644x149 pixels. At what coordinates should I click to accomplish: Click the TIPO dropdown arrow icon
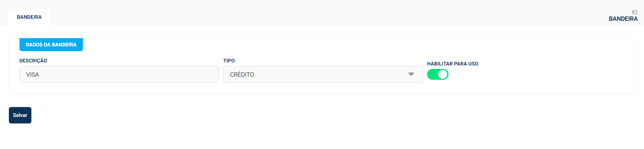tap(411, 74)
